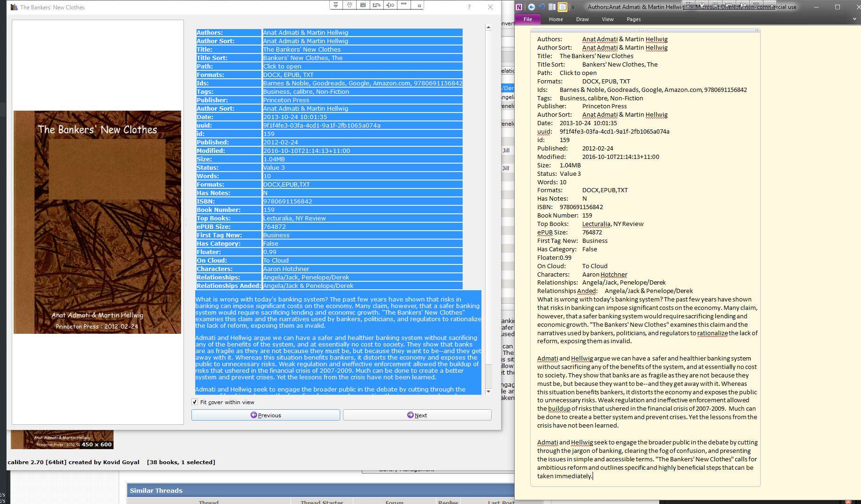Go to the Next book
861x504 pixels.
tap(417, 415)
